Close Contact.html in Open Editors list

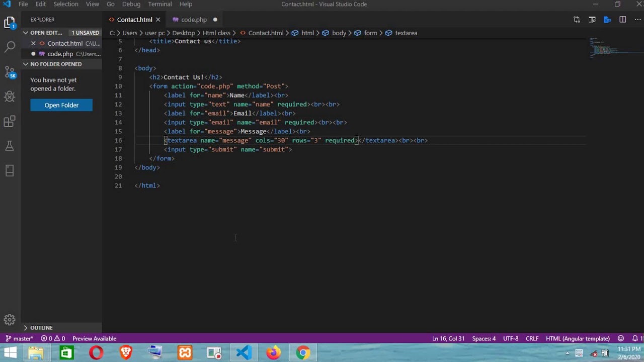[x=33, y=44]
